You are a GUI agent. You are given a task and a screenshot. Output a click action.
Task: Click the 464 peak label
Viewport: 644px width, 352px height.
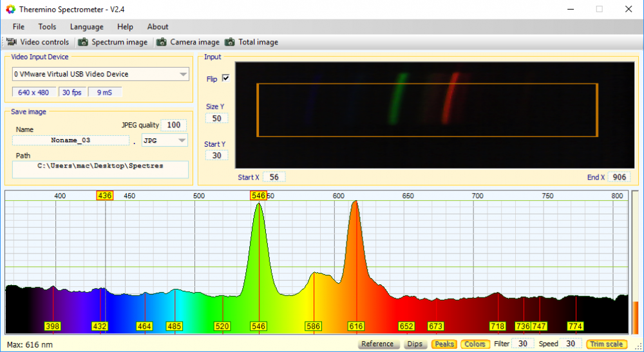[x=144, y=326]
